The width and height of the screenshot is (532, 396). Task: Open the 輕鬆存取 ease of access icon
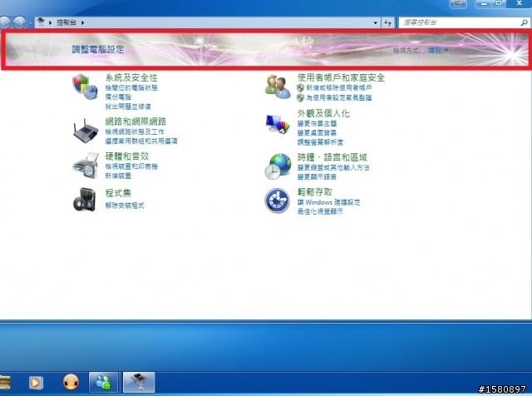pyautogui.click(x=277, y=200)
